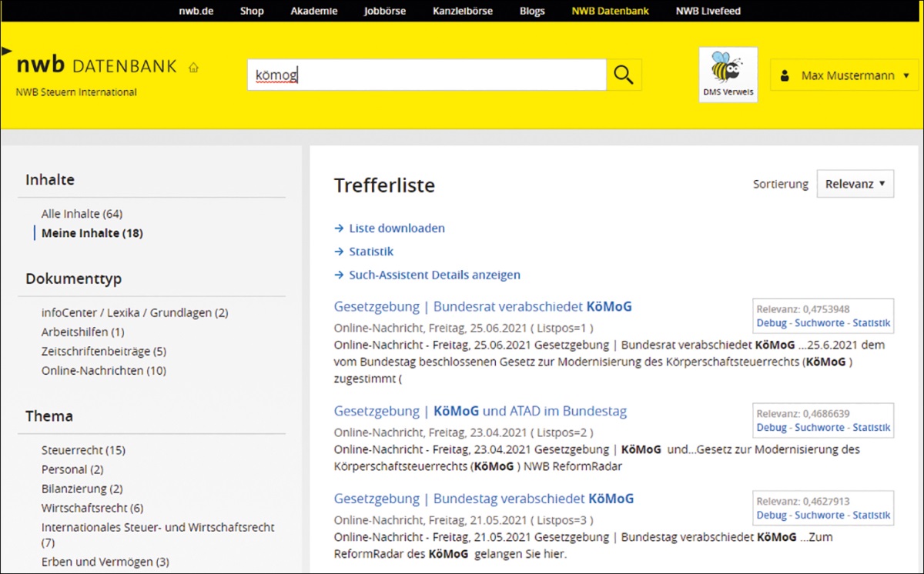Go to Kanzleibörse in top menu

point(463,11)
